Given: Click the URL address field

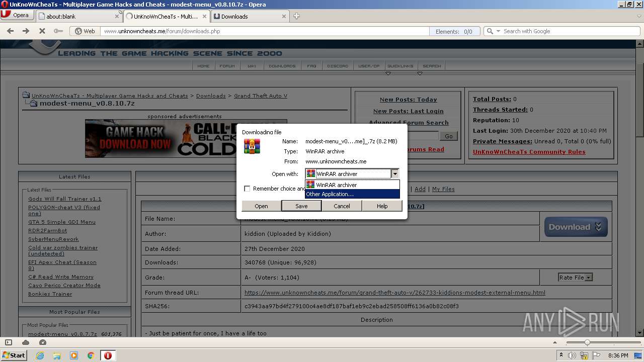Looking at the screenshot, I should coord(264,31).
